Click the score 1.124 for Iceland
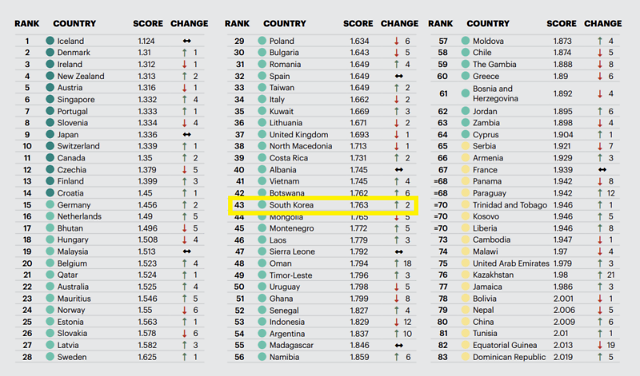This screenshot has width=640, height=376. pyautogui.click(x=146, y=41)
